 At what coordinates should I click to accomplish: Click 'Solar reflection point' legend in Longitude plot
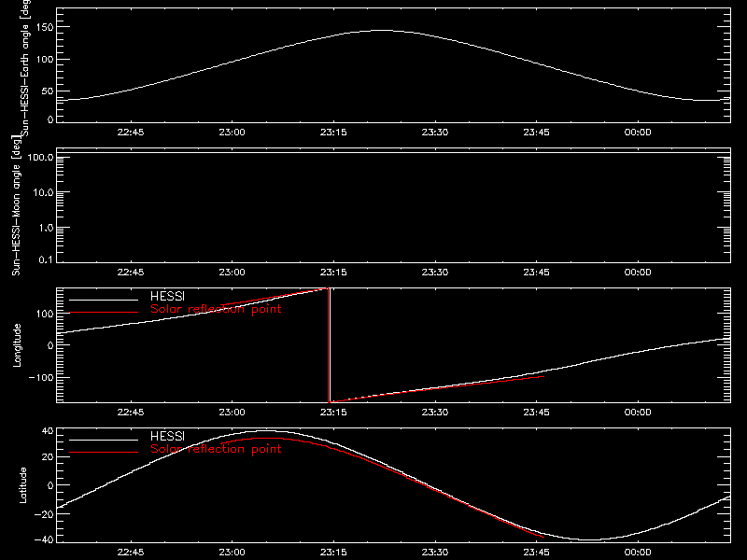pyautogui.click(x=216, y=309)
